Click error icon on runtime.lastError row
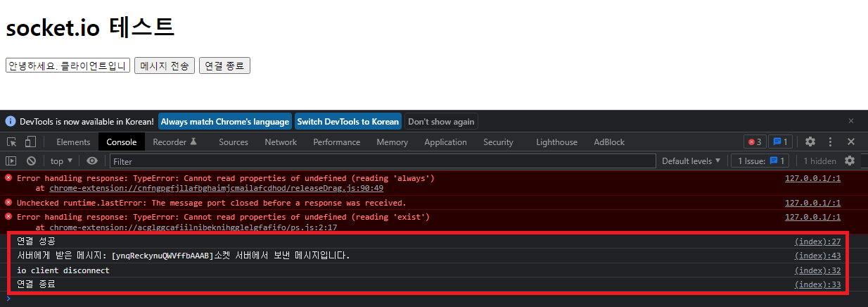The height and width of the screenshot is (307, 868). [8, 203]
